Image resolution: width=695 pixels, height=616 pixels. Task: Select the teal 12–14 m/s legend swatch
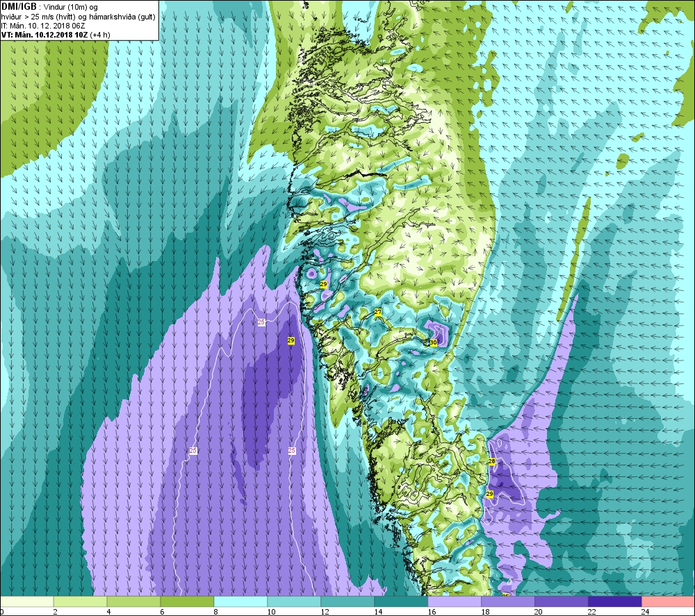pyautogui.click(x=347, y=601)
